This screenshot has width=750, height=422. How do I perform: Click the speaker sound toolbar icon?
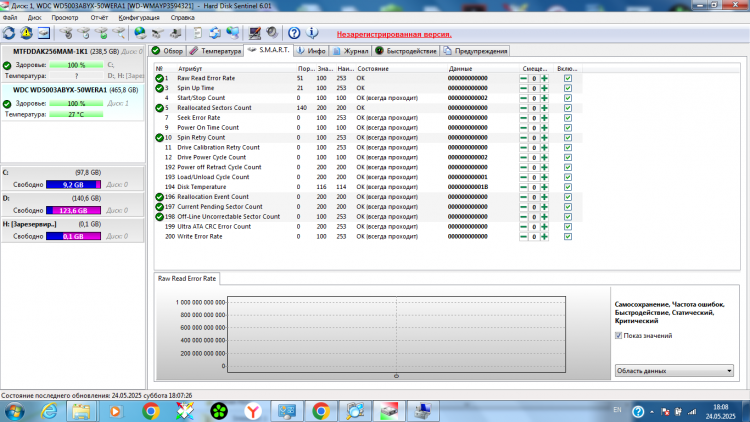(272, 33)
